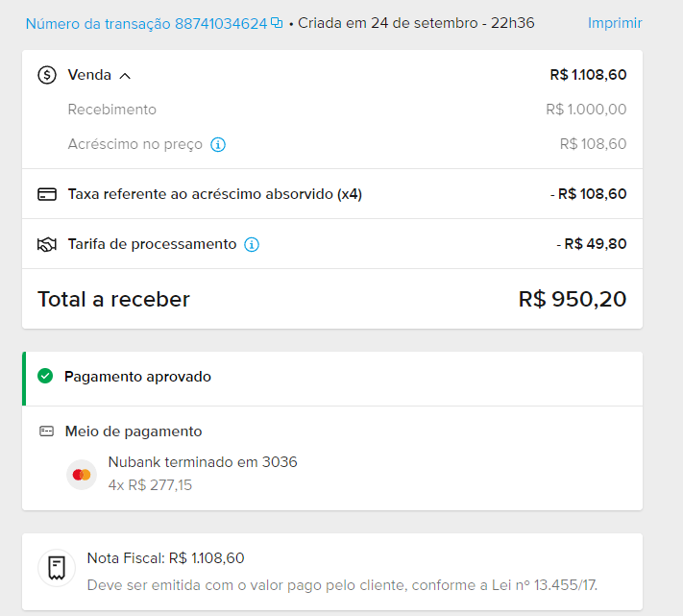
Task: Collapse the Venda details chevron
Action: (x=125, y=75)
